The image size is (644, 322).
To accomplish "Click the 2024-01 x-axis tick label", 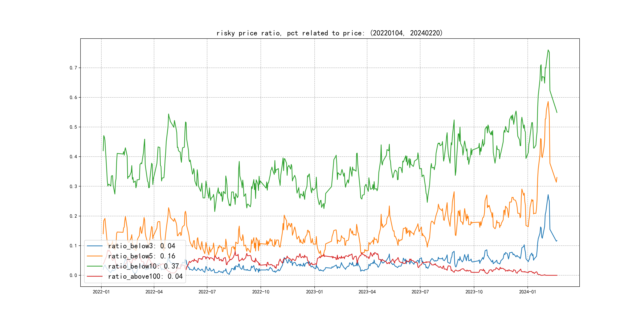I will (x=528, y=292).
